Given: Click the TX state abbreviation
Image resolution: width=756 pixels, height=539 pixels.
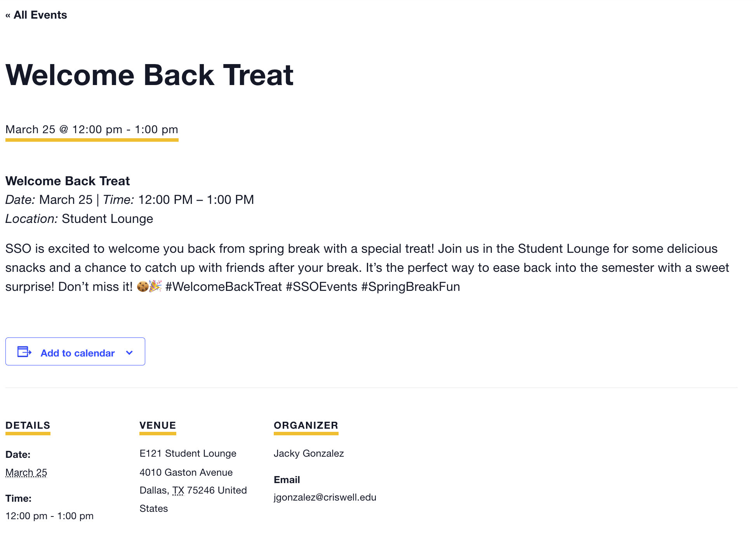Looking at the screenshot, I should [x=178, y=490].
